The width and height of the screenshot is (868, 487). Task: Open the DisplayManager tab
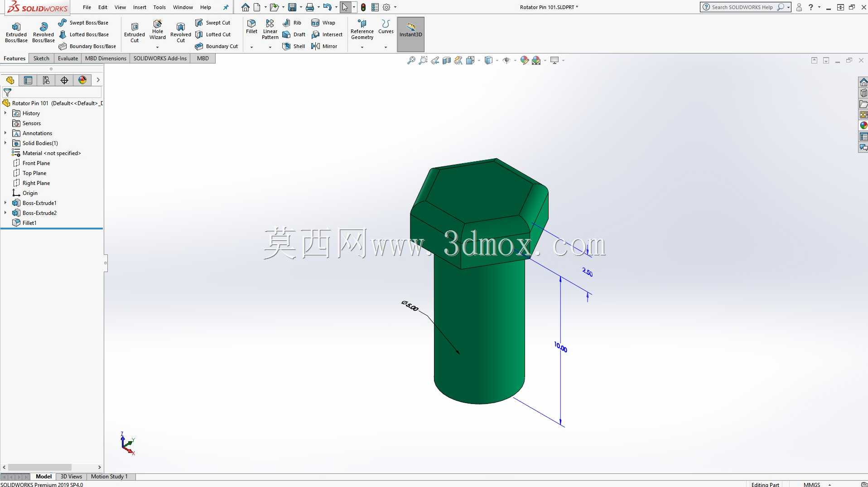pos(82,80)
